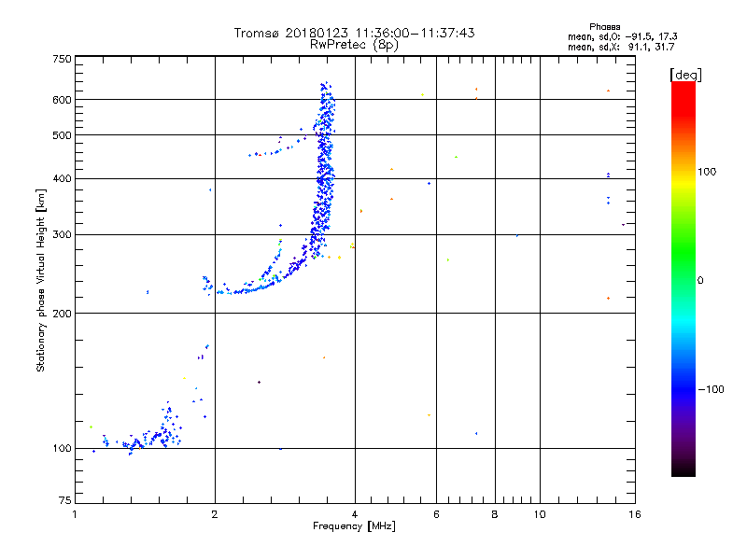Image resolution: width=747 pixels, height=560 pixels.
Task: Click the "[deg]" colorbar unit label
Action: point(685,75)
